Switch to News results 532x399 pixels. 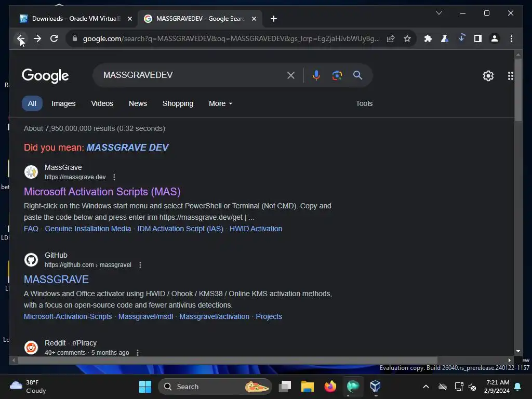[138, 103]
